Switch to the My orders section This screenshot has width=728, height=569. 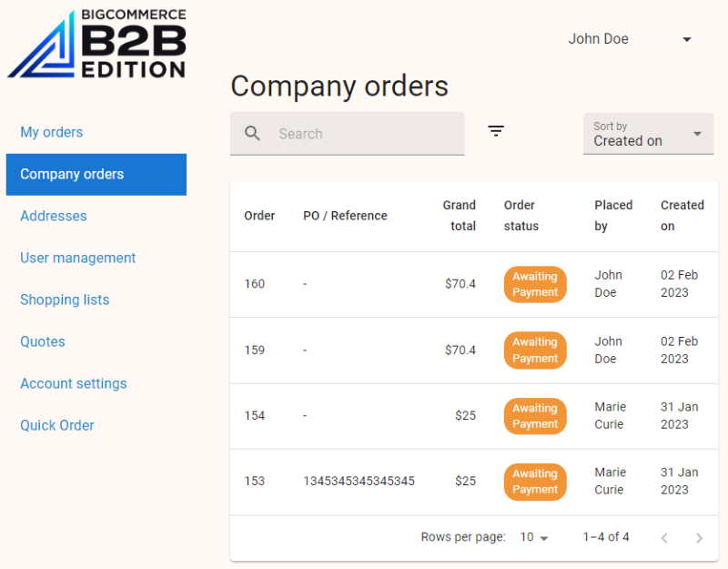coord(51,132)
